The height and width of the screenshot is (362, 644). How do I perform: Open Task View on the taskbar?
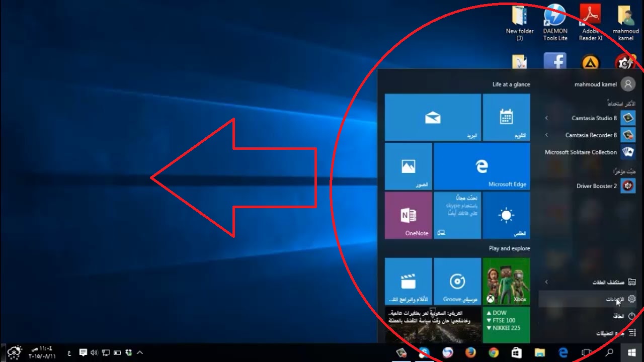[x=587, y=352]
